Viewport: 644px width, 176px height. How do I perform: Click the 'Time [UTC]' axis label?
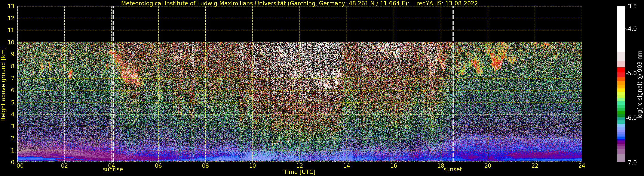click(300, 172)
